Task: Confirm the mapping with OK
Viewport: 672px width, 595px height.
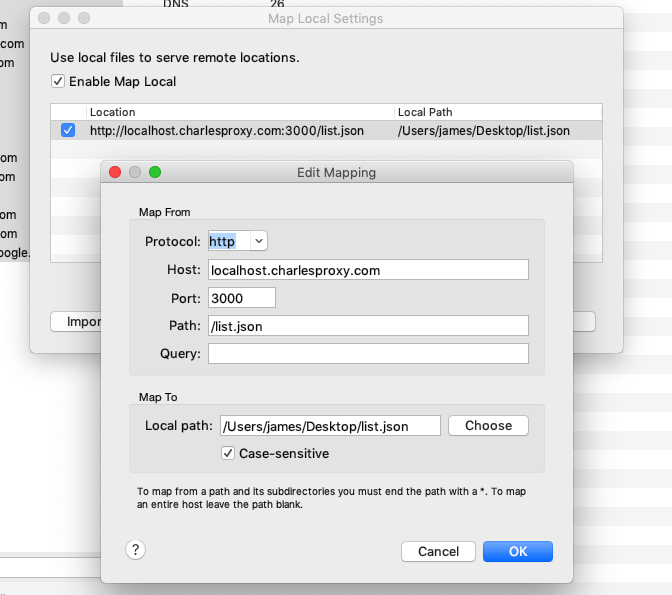Action: (518, 551)
